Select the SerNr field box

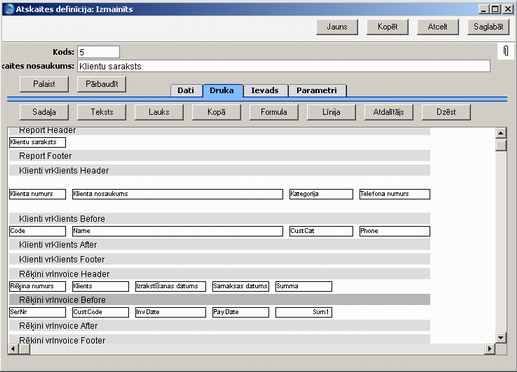(x=38, y=312)
